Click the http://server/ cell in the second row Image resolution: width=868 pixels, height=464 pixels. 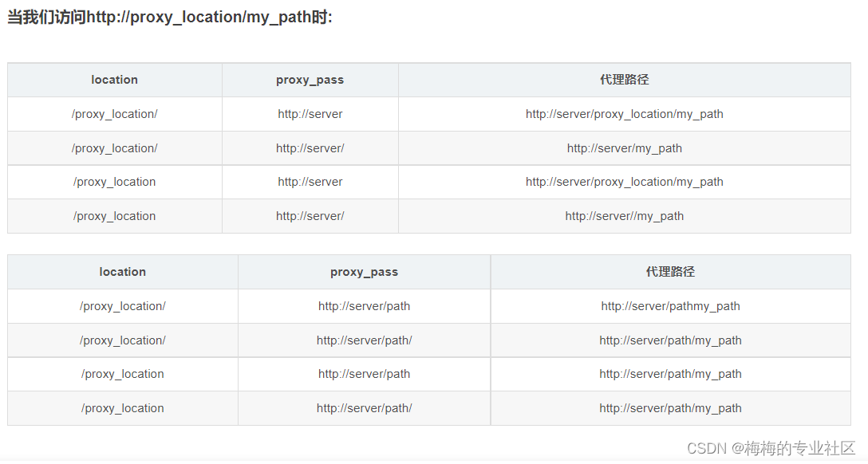pyautogui.click(x=310, y=147)
